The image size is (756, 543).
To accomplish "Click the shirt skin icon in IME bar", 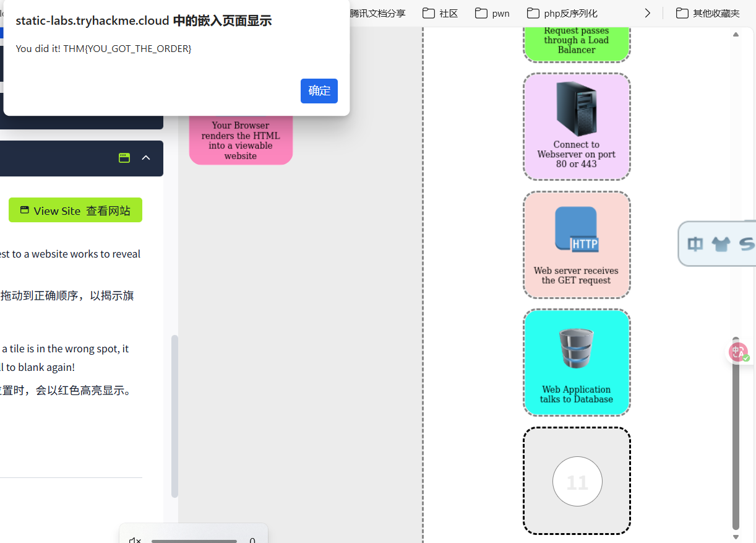I will (721, 244).
